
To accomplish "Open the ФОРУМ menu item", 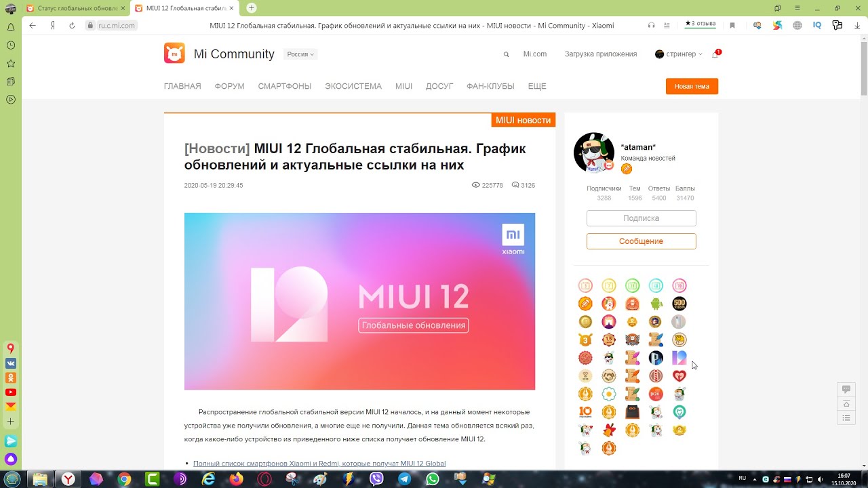I will [229, 86].
